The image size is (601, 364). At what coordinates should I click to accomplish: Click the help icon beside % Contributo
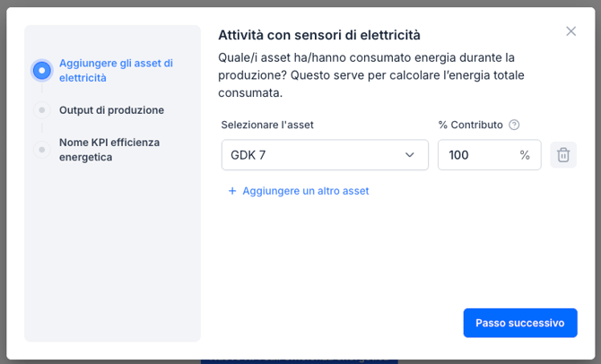tap(514, 126)
